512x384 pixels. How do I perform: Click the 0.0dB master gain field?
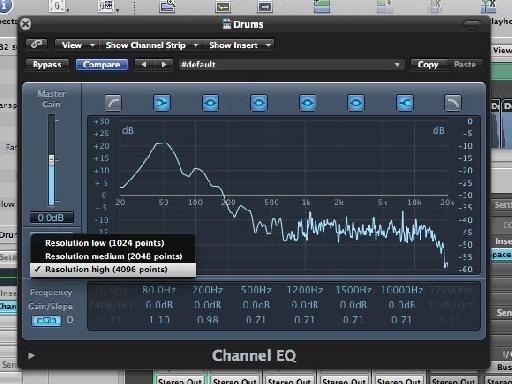tap(51, 218)
